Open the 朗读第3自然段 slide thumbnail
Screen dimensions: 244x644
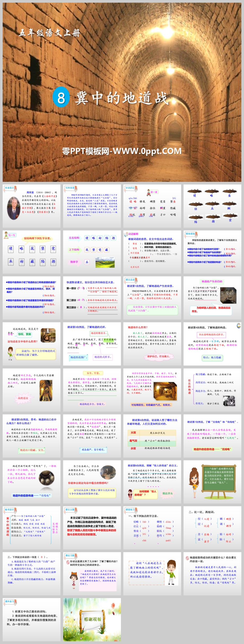coord(92,344)
